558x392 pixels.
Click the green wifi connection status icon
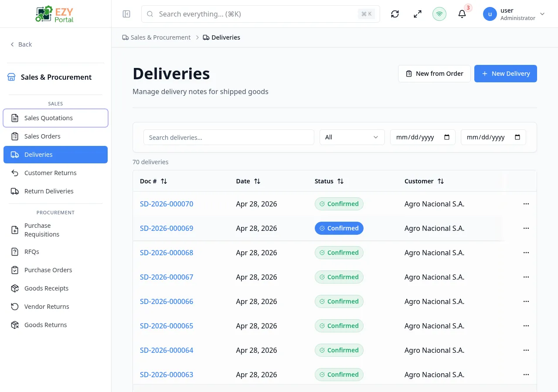(439, 14)
